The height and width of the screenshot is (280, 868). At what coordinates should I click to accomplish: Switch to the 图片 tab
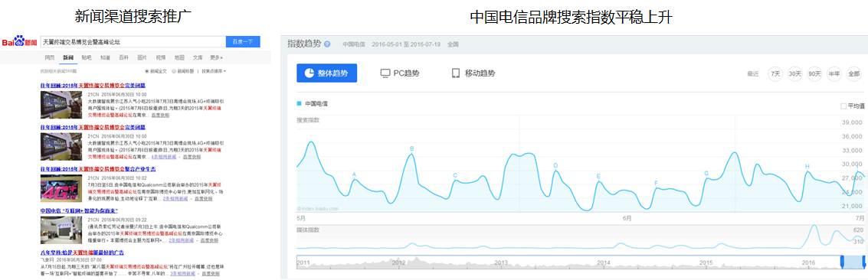(x=142, y=57)
